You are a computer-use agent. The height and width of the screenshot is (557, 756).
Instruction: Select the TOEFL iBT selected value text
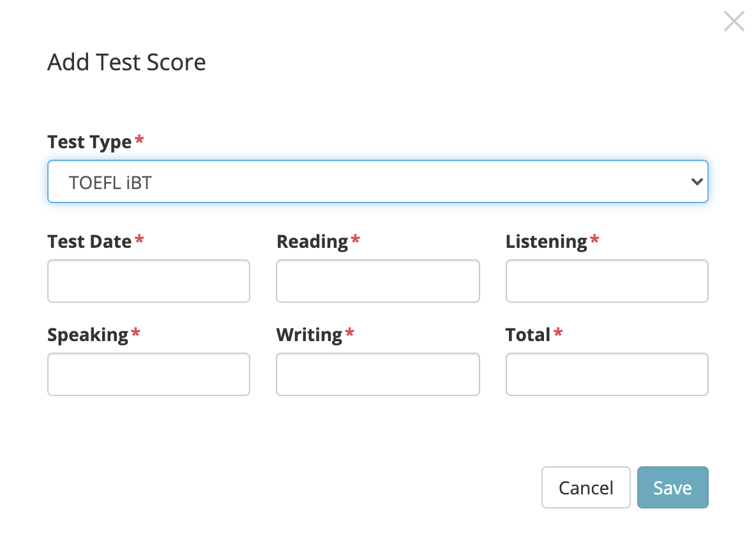(110, 183)
